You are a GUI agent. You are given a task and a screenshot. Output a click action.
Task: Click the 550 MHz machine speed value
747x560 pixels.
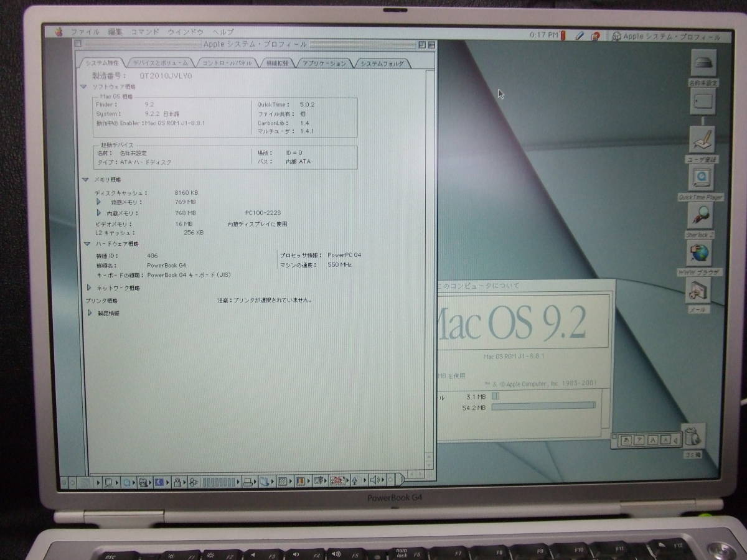[339, 264]
